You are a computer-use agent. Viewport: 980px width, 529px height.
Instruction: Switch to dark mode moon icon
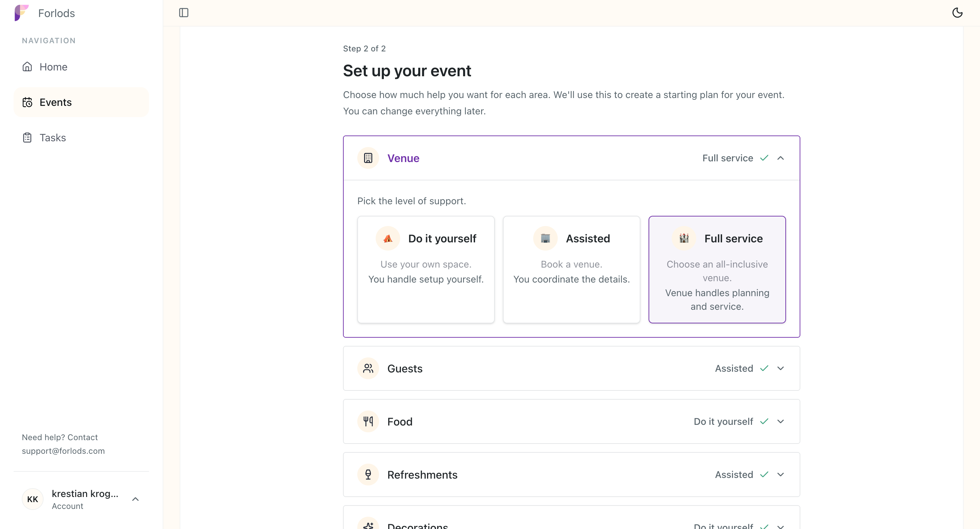pyautogui.click(x=957, y=13)
